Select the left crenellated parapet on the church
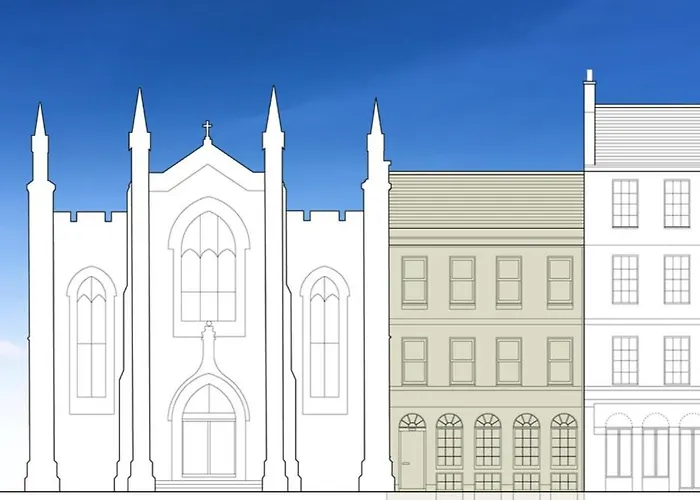The width and height of the screenshot is (700, 500). click(x=90, y=217)
